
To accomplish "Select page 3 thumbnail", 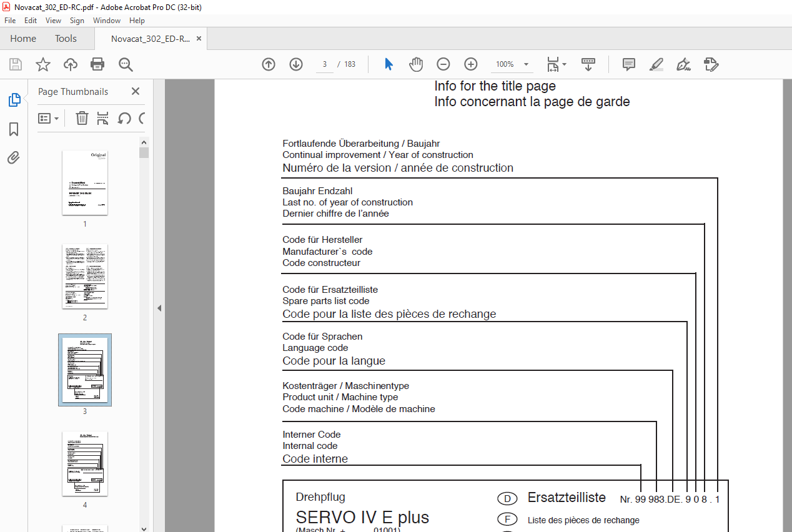I will pos(85,370).
